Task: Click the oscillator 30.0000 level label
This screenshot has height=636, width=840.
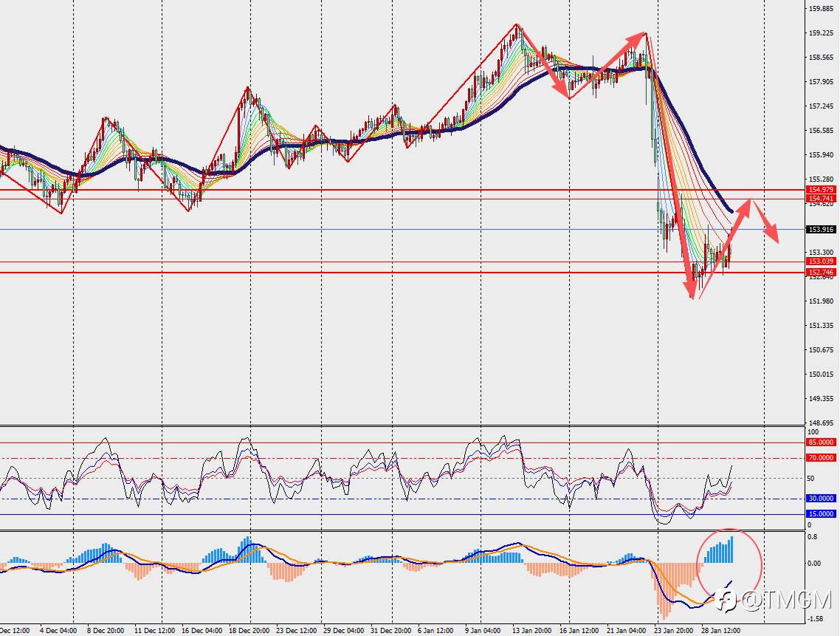Action: (821, 499)
